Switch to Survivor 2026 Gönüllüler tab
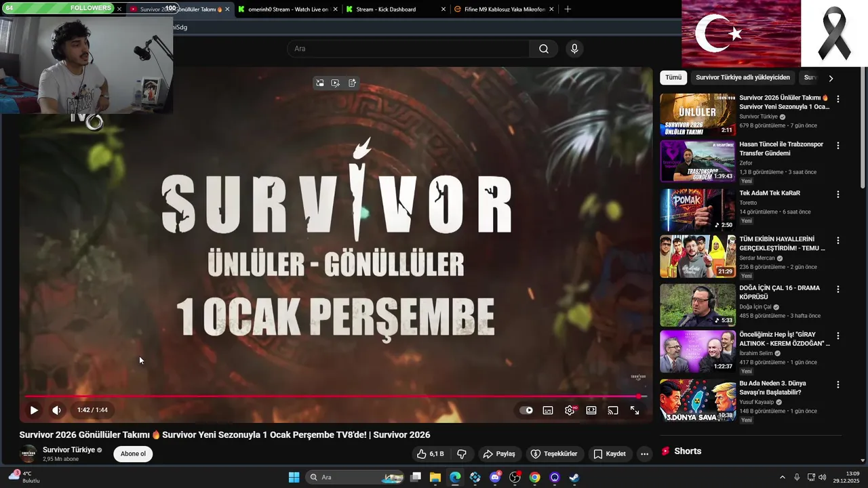 tap(180, 9)
